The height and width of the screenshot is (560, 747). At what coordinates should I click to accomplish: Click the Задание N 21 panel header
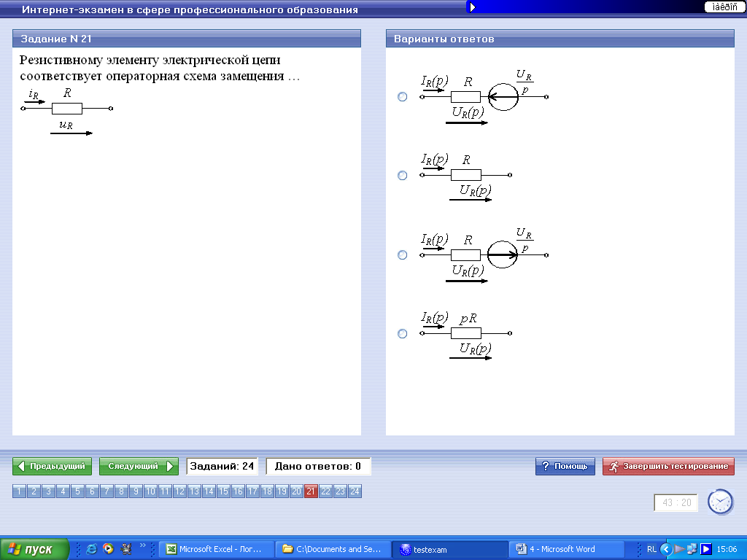pos(186,39)
